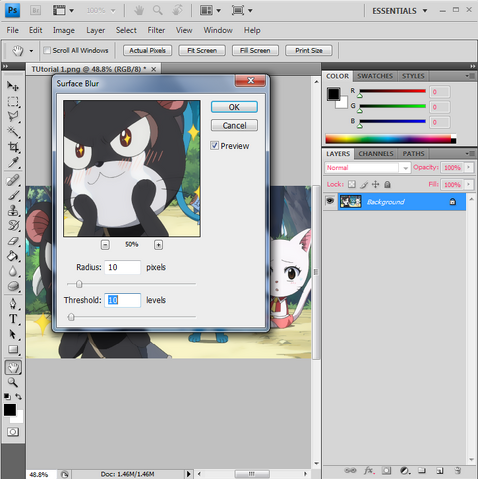The image size is (478, 479).
Task: Open View Extras dropdown
Action: point(63,11)
